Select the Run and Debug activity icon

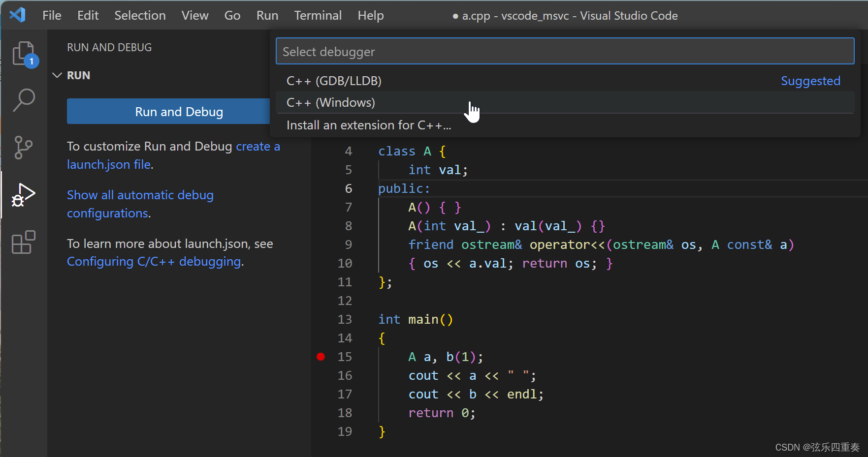pyautogui.click(x=24, y=195)
